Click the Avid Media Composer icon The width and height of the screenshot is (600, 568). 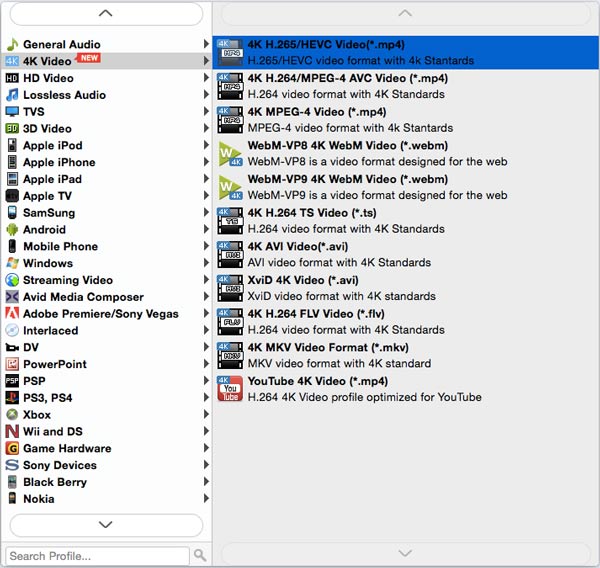[x=12, y=297]
